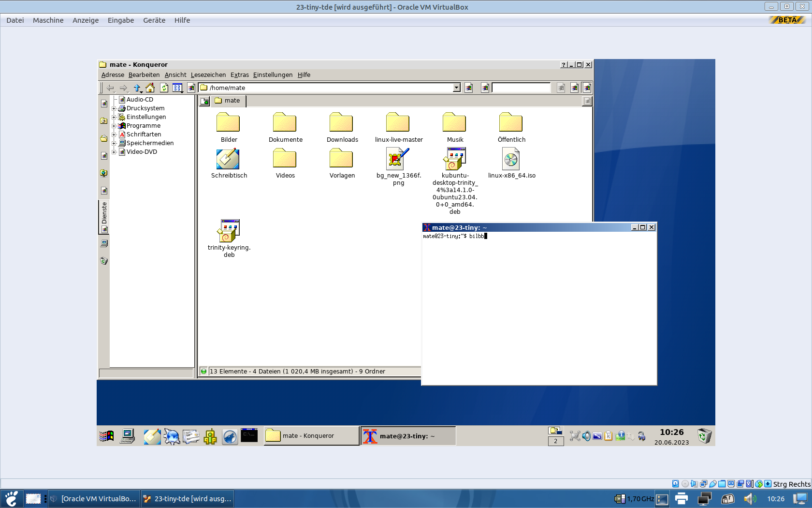
Task: Switch to the history sidebar tab with clock folder
Action: (x=104, y=121)
